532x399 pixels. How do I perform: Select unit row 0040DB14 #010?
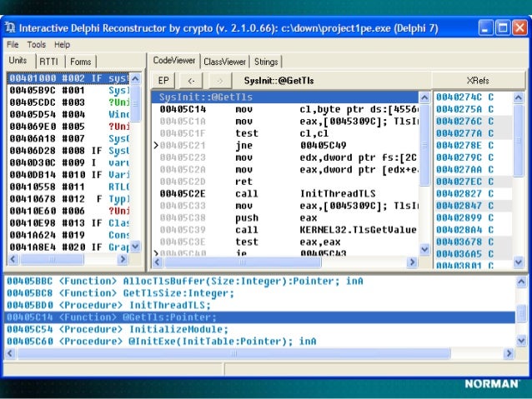point(68,175)
